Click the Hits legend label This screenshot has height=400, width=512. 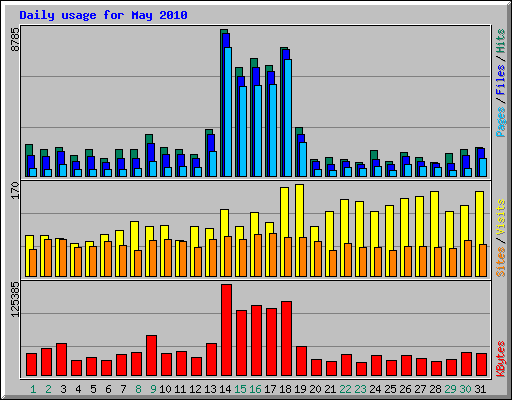coord(501,41)
